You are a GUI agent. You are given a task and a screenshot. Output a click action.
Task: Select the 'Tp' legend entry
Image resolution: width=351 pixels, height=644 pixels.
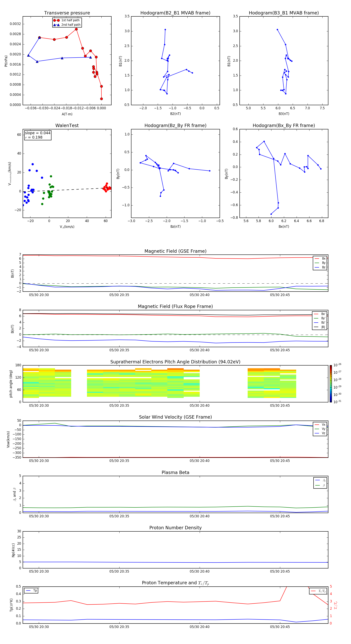pos(31,591)
